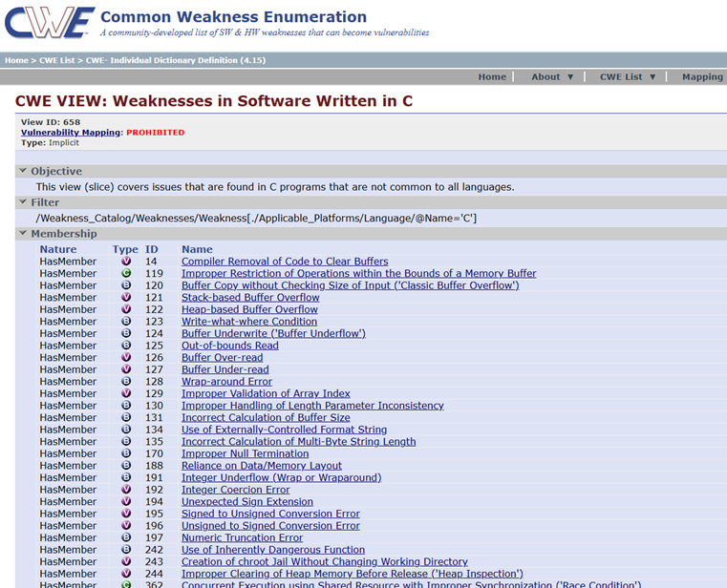Click the Base icon in row 125
Viewport: 727px width, 588px height.
(x=126, y=346)
